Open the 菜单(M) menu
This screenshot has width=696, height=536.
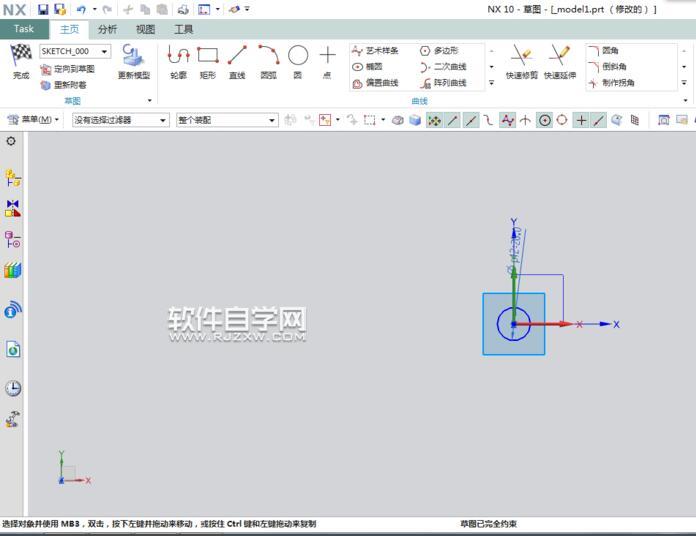coord(33,120)
